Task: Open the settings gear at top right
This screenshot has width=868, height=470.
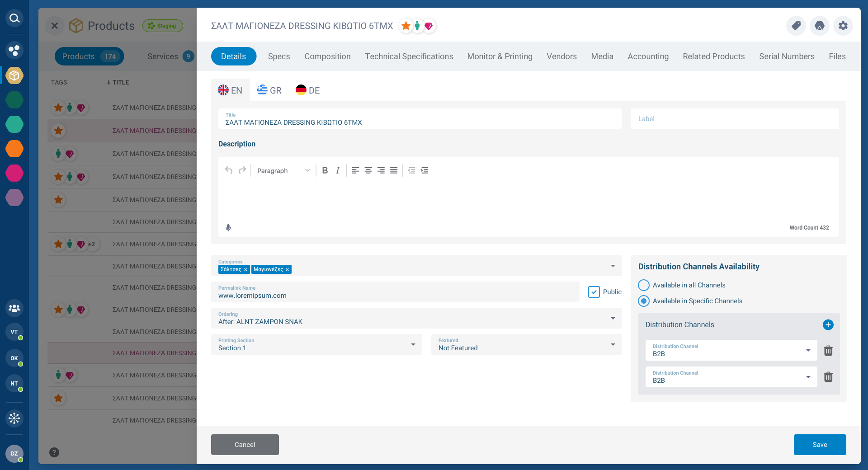Action: click(843, 26)
